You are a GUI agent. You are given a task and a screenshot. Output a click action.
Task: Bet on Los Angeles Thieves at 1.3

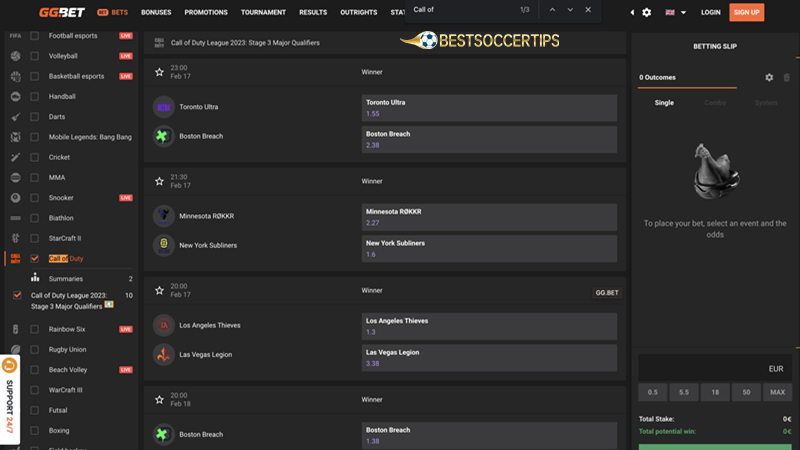(489, 327)
